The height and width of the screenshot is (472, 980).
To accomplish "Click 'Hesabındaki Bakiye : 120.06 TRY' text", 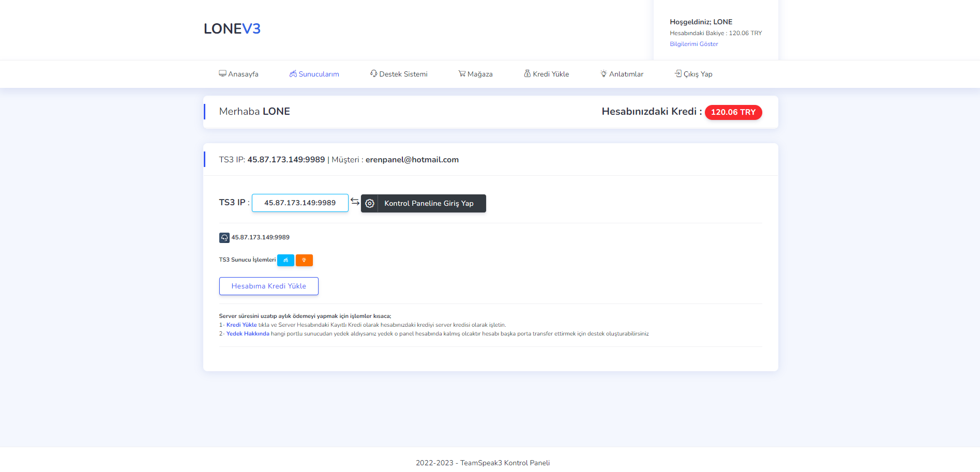I will [x=716, y=33].
